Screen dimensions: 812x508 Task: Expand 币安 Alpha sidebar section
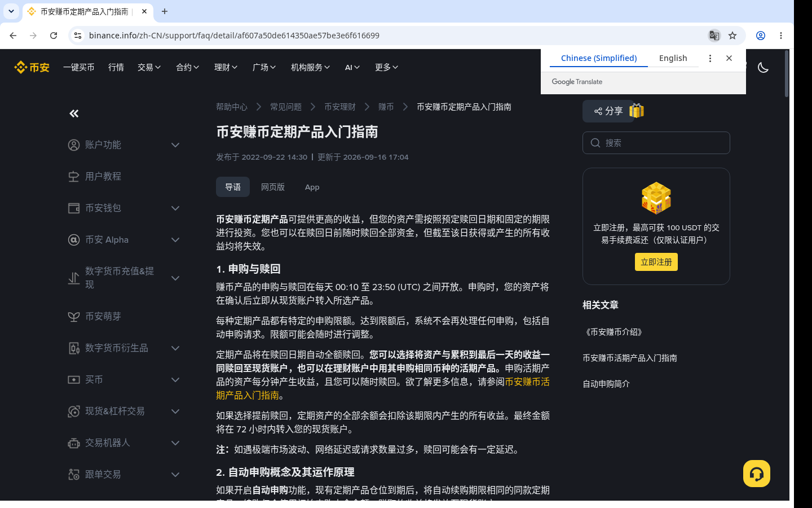pos(175,240)
